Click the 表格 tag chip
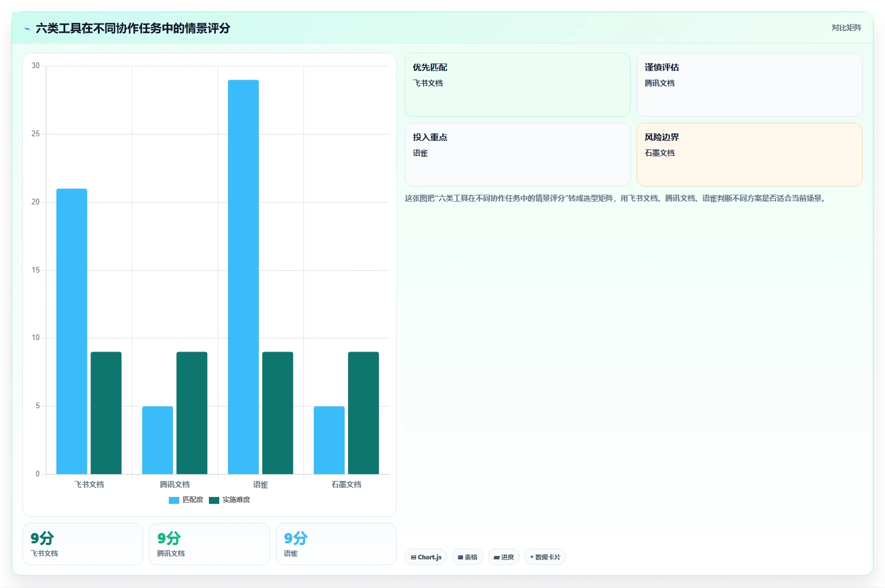This screenshot has width=885, height=588. coord(467,557)
